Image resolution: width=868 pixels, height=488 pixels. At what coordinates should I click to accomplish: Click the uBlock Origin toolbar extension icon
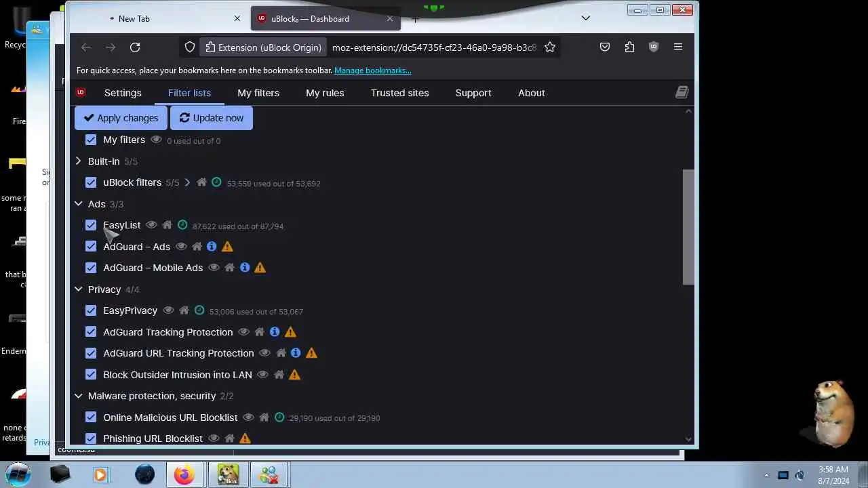654,47
